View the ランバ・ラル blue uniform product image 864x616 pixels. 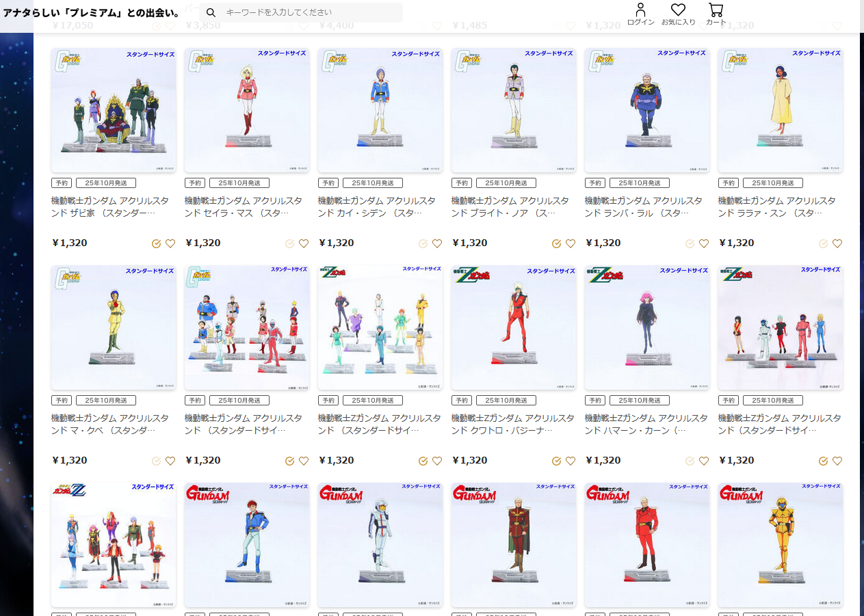647,110
